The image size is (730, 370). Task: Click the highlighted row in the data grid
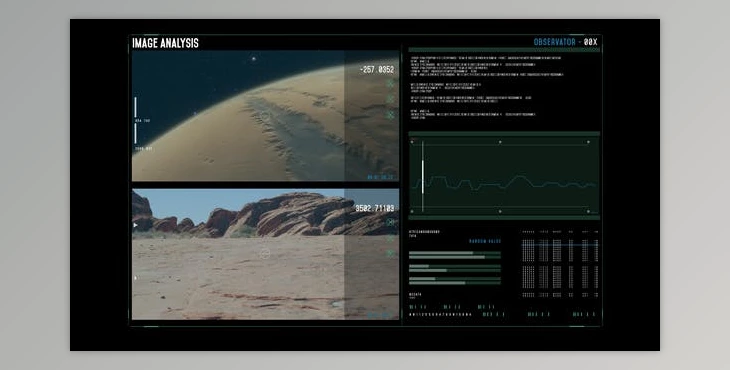pyautogui.click(x=560, y=245)
